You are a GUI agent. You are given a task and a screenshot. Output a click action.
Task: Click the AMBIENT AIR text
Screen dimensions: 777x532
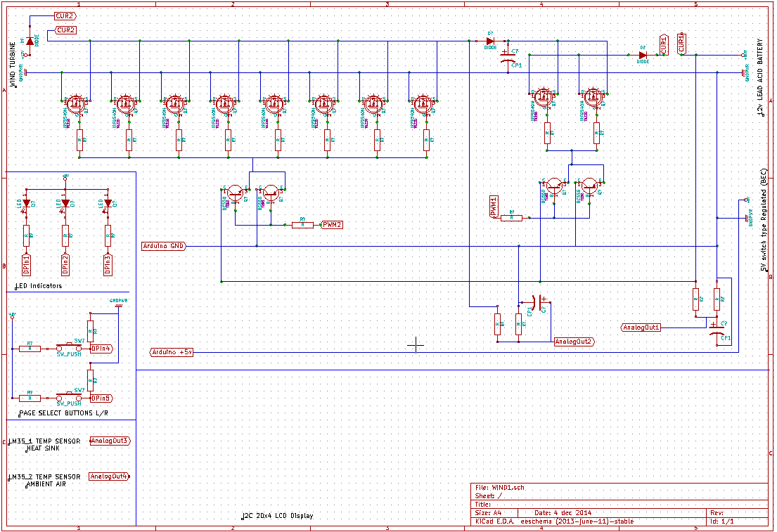tap(46, 484)
